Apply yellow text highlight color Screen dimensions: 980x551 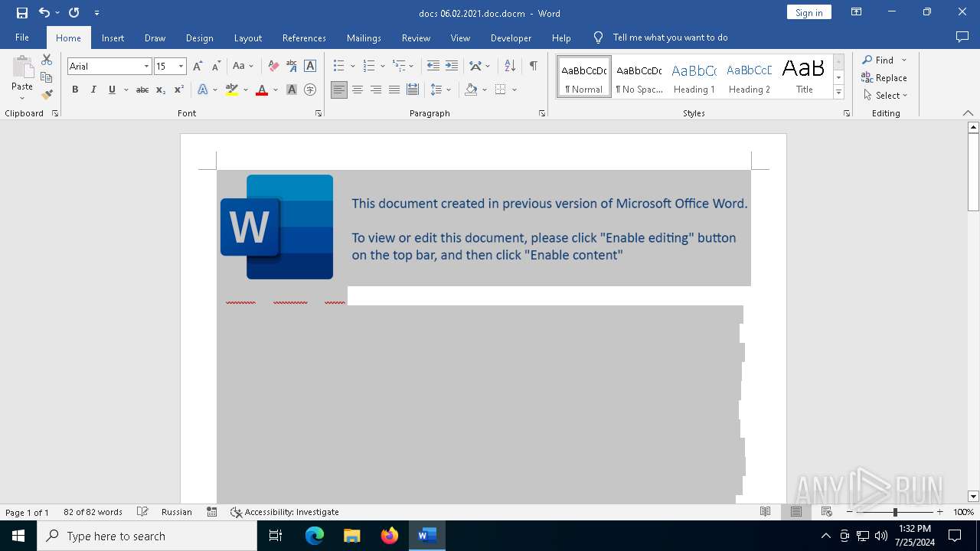point(232,90)
